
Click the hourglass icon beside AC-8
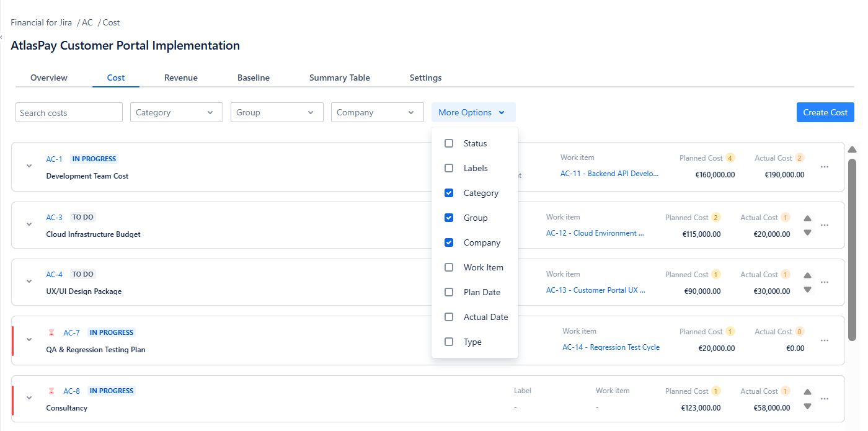point(51,391)
